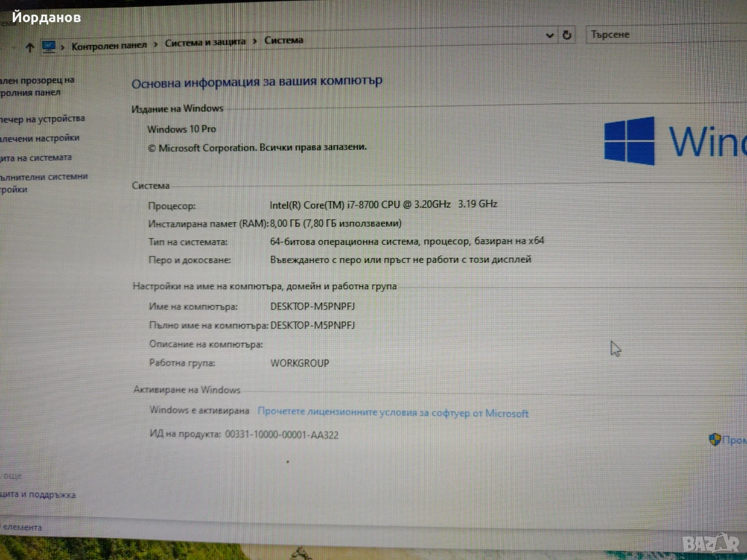This screenshot has width=747, height=560.
Task: Click the WORKGROUP value
Action: coord(300,363)
